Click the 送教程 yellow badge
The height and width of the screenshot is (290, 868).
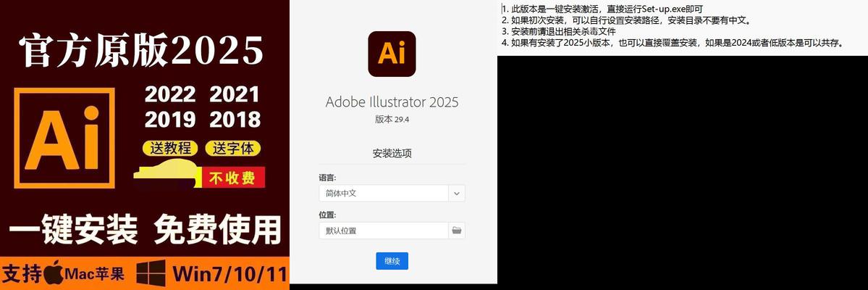pyautogui.click(x=170, y=148)
